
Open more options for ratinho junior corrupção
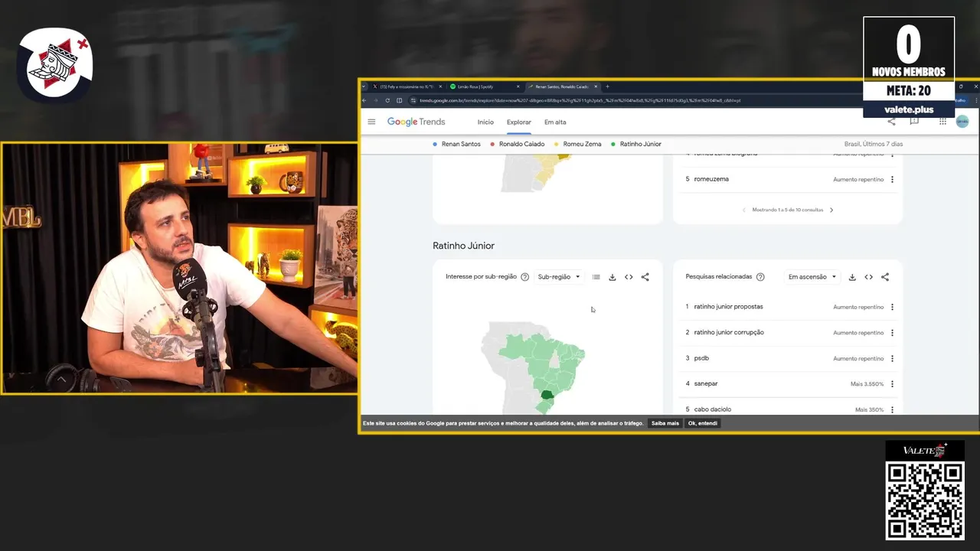[x=892, y=333]
